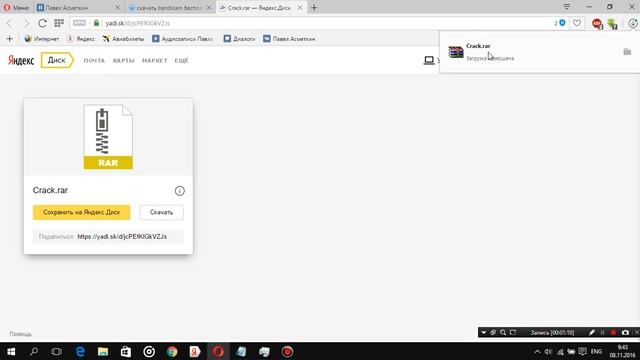Add a bookmark with plus button
Image resolution: width=640 pixels, height=360 pixels.
(9, 39)
